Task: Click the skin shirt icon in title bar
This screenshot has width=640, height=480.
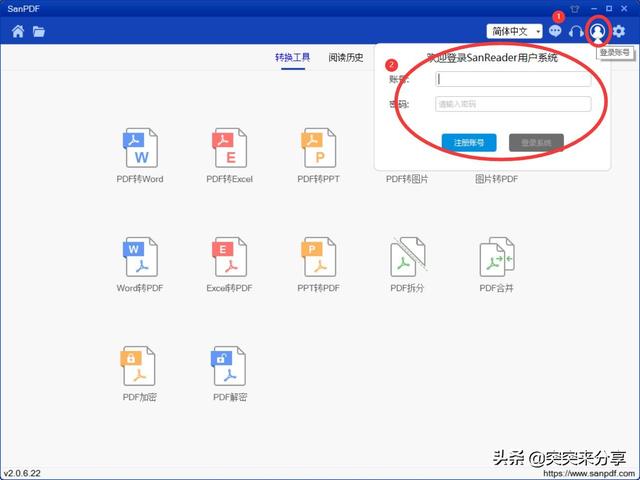Action: [575, 9]
